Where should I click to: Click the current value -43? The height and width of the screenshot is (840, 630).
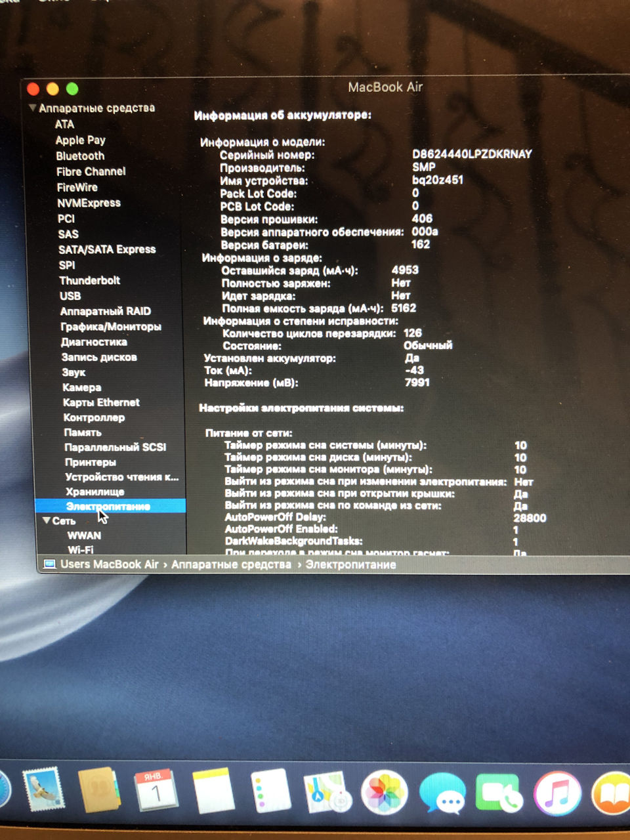[x=415, y=370]
